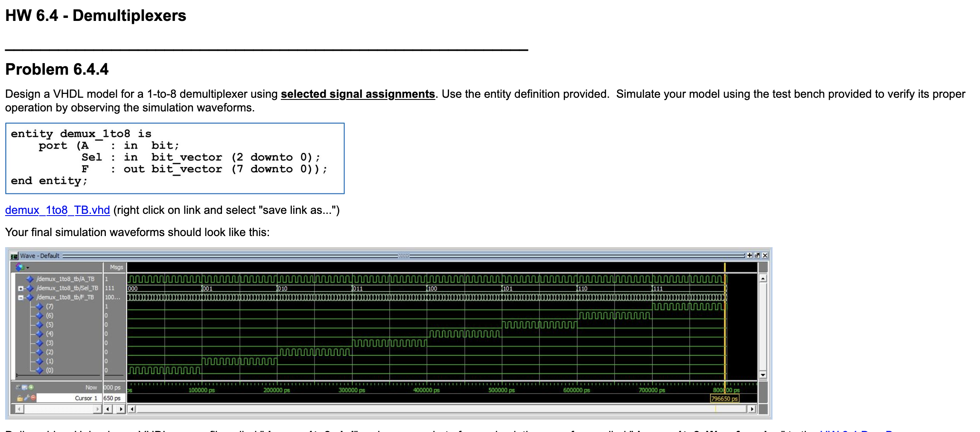Viewport: 980px width, 432px height.
Task: Open the dropdown arrow next to the filter icon
Action: tap(27, 268)
